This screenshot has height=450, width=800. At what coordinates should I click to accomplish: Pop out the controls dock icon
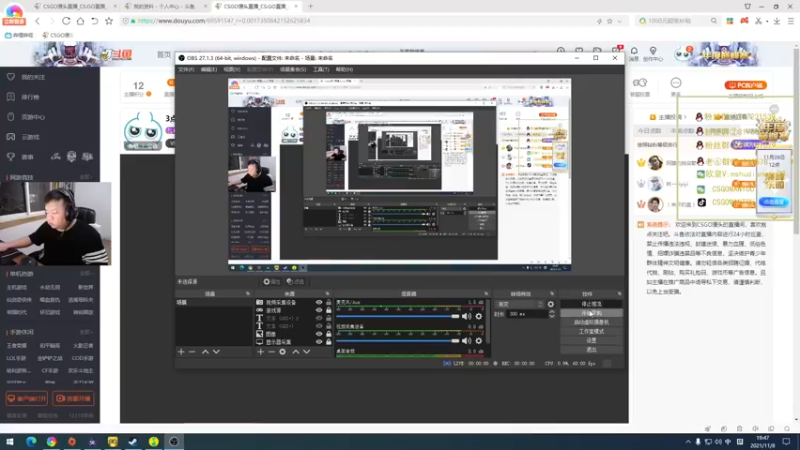[x=619, y=294]
